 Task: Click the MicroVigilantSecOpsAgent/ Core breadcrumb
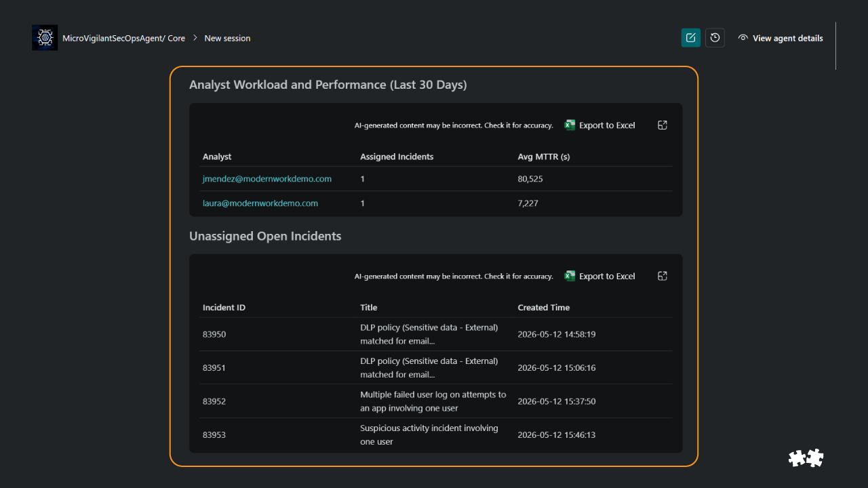(123, 39)
